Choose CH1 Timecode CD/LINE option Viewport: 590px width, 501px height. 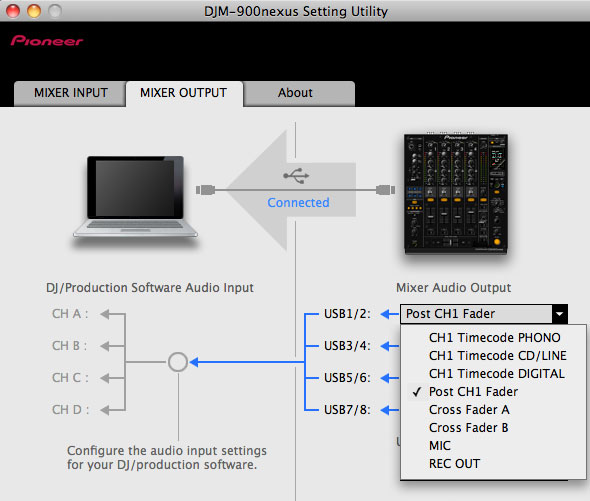click(x=494, y=356)
